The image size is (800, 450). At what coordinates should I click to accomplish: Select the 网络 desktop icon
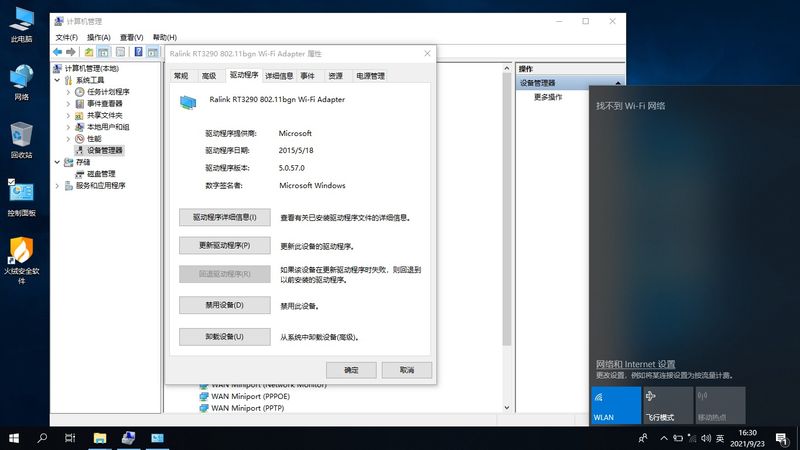(21, 83)
